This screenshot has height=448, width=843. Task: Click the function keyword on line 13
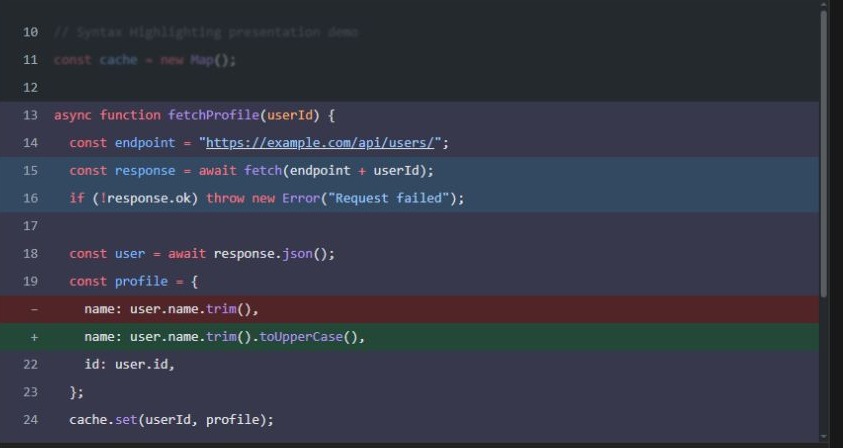coord(130,115)
